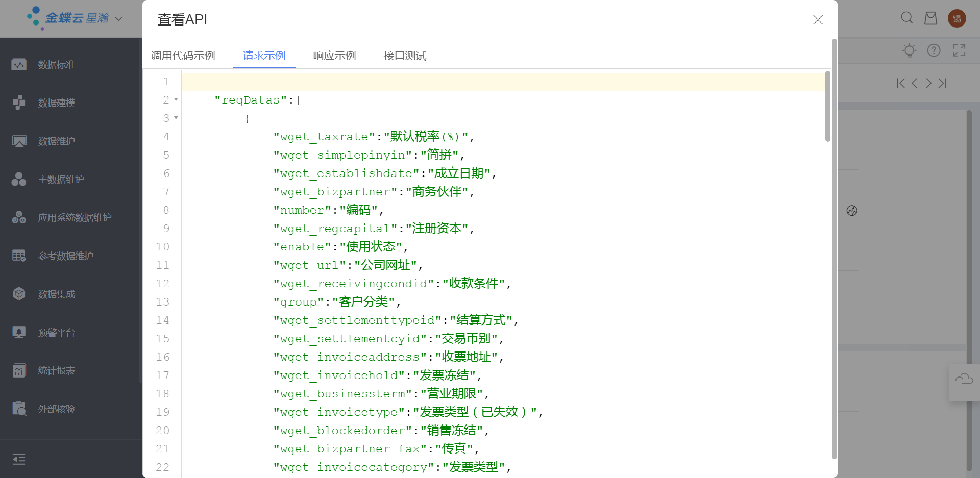Screen dimensions: 980x478
Task: Open 应用系统数据维护 sidebar icon
Action: click(19, 218)
